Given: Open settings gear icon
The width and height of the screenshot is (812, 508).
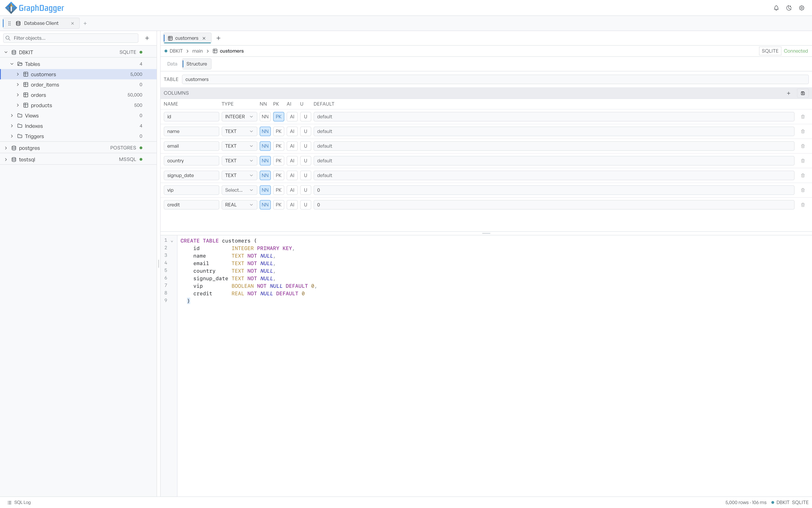Looking at the screenshot, I should click(802, 8).
